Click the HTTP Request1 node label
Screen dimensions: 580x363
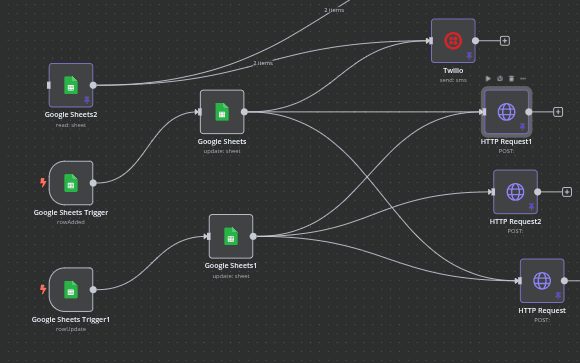point(506,141)
